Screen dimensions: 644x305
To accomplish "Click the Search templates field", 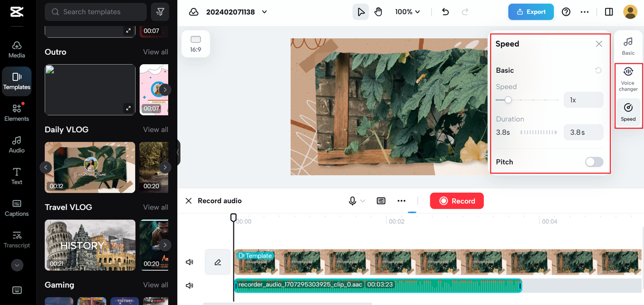I will 95,12.
